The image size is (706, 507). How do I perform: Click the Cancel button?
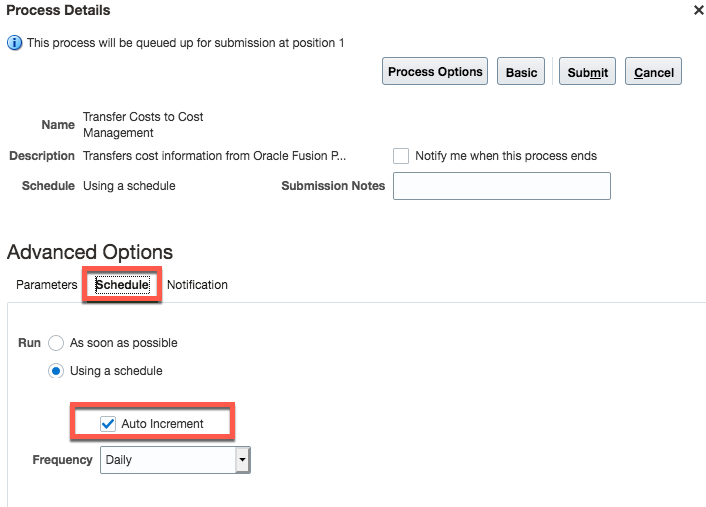pyautogui.click(x=653, y=72)
